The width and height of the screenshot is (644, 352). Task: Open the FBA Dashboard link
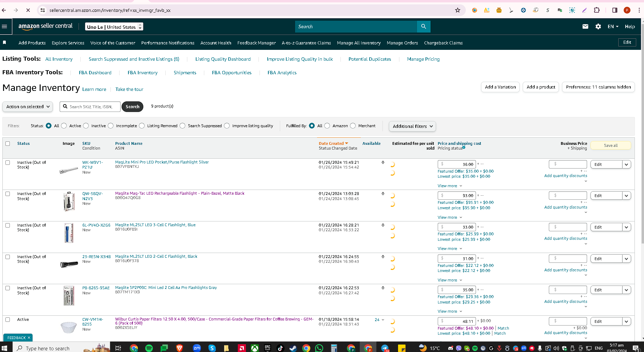[95, 73]
